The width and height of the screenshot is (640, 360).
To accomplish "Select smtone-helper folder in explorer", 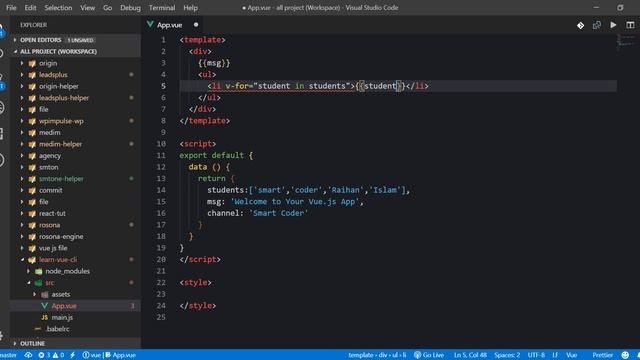I will (x=61, y=179).
